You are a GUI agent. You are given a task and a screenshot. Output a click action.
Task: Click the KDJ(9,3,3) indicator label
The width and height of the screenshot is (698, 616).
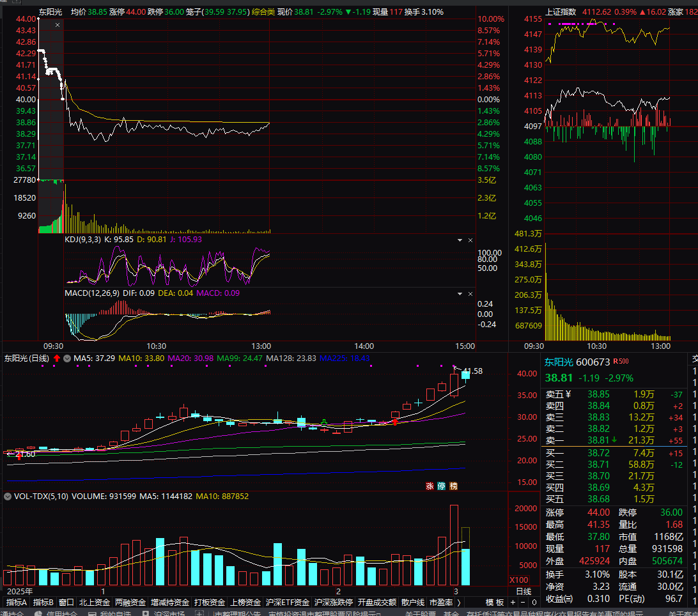83,240
